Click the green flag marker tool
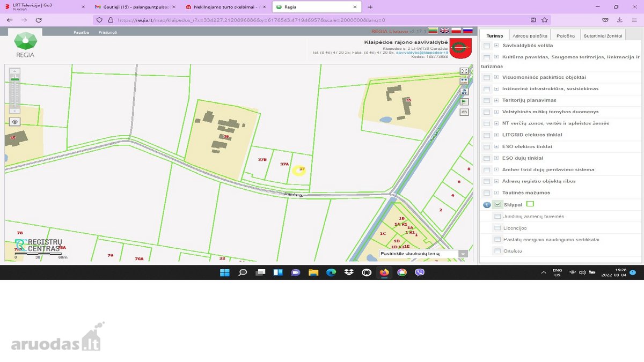 coord(464,102)
